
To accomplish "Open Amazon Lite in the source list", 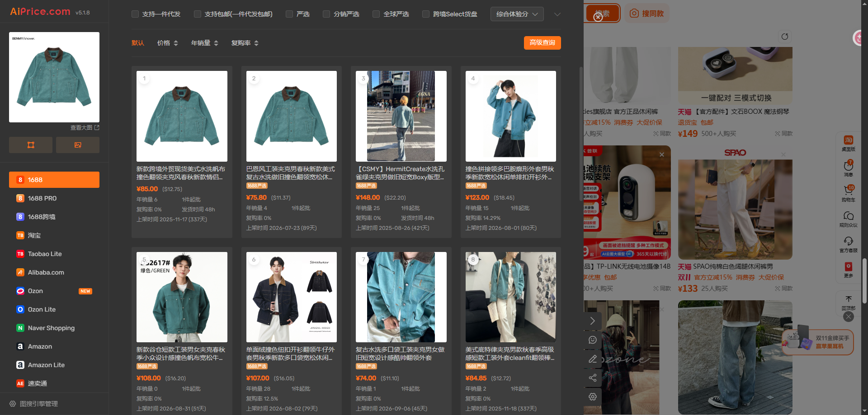I will (54, 365).
